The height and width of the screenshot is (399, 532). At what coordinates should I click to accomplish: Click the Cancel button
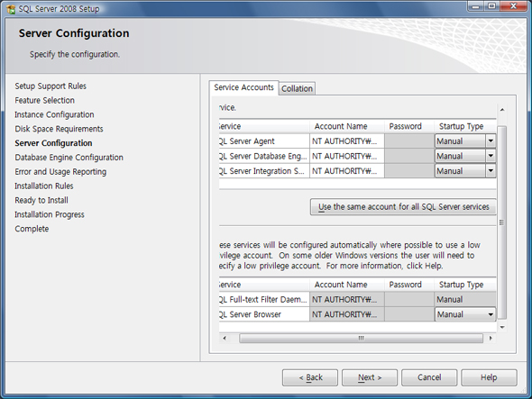click(429, 377)
